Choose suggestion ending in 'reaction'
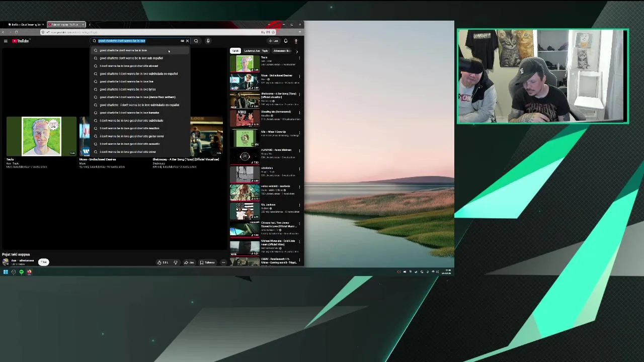644x362 pixels. [140, 128]
